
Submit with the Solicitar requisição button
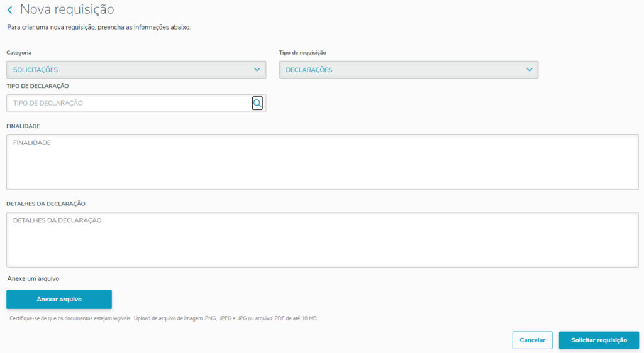tap(599, 340)
